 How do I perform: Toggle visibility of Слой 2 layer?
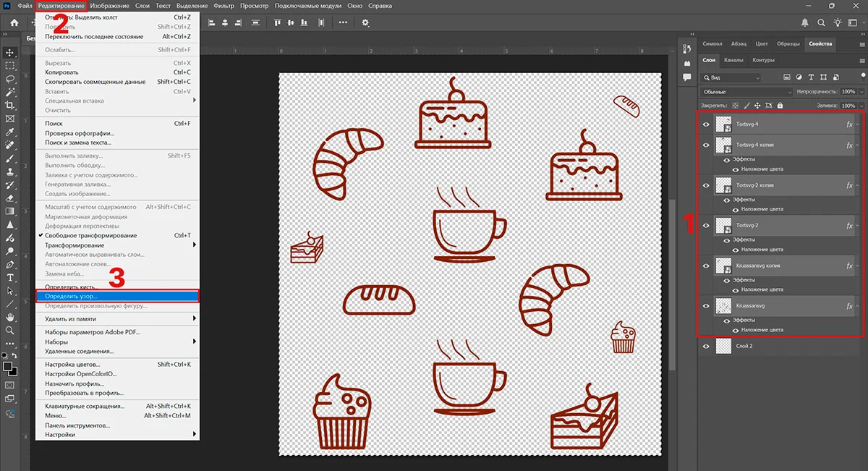click(706, 347)
